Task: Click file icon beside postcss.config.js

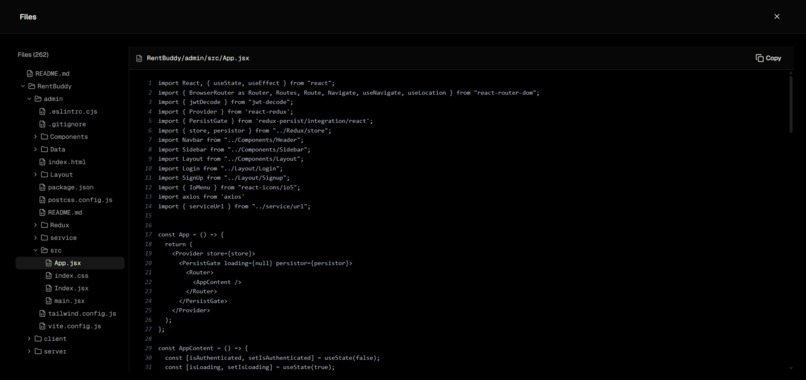Action: coord(42,200)
